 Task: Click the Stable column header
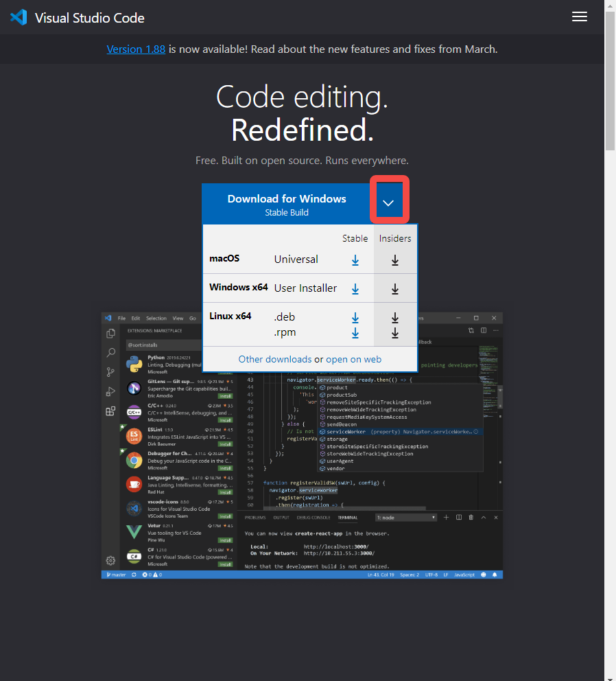(x=355, y=238)
